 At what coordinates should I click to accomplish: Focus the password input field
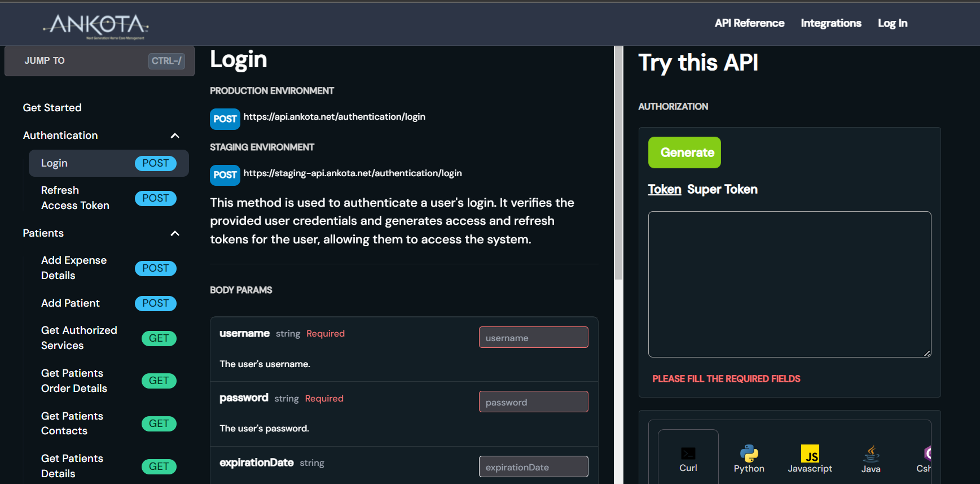point(533,402)
